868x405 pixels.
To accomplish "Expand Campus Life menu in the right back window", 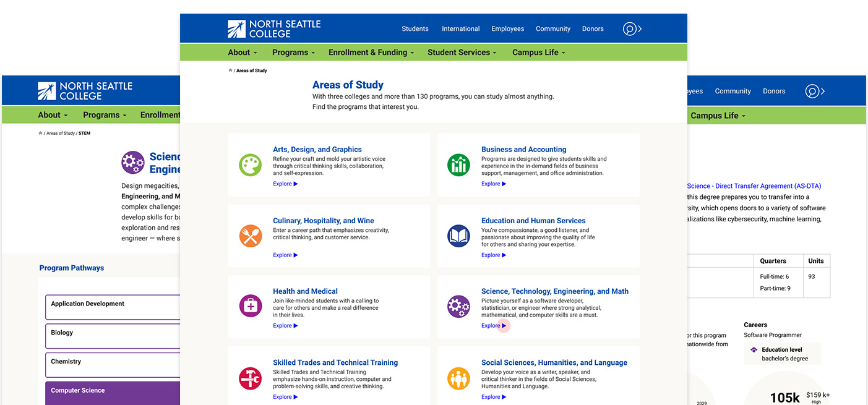I will pos(718,116).
